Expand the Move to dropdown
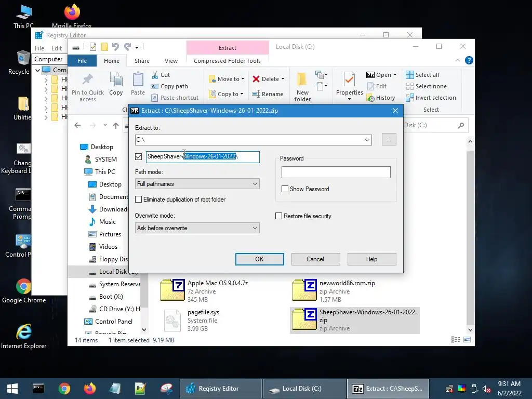The height and width of the screenshot is (399, 532). pos(243,79)
